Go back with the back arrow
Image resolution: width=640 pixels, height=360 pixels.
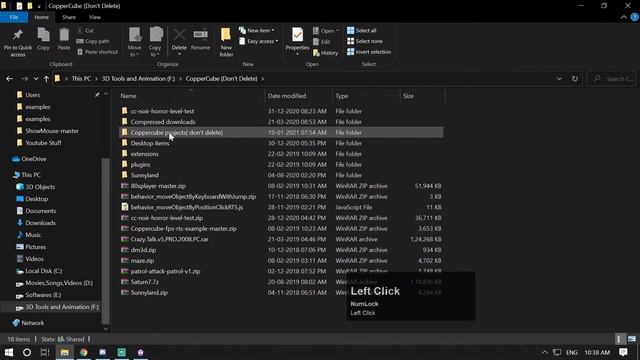[x=9, y=79]
